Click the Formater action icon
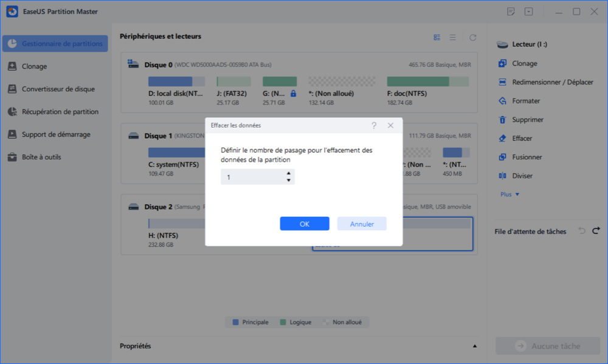Image resolution: width=608 pixels, height=364 pixels. [x=502, y=101]
